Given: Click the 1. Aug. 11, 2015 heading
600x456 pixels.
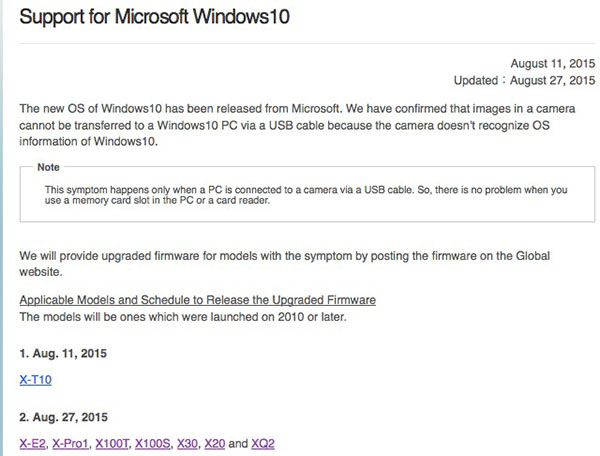Looking at the screenshot, I should 63,353.
